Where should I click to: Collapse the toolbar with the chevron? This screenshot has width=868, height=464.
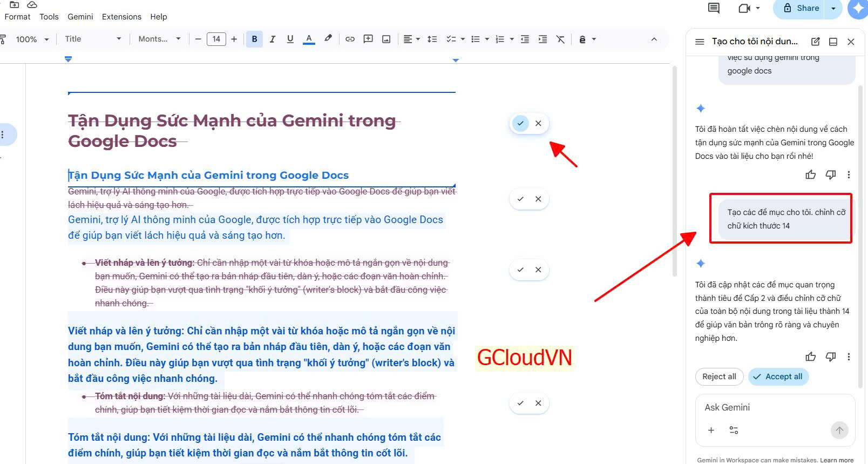point(654,39)
